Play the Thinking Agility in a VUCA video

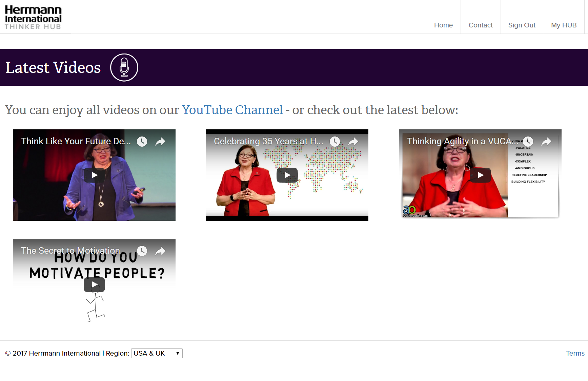(480, 175)
